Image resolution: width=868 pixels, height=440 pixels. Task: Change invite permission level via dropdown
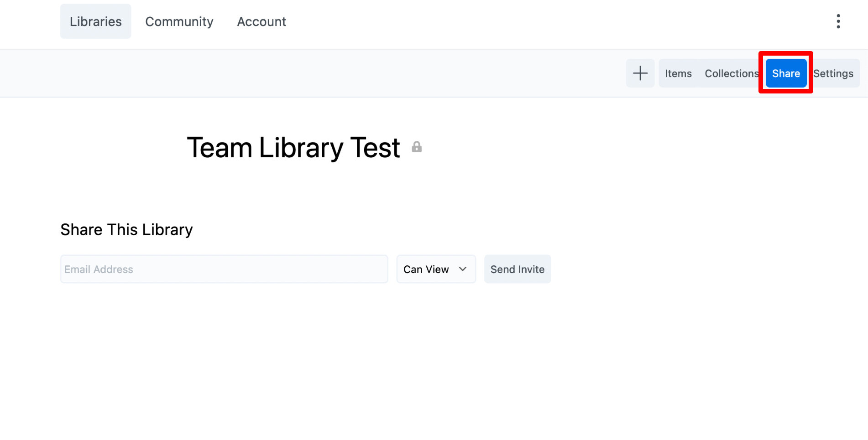[x=435, y=269]
